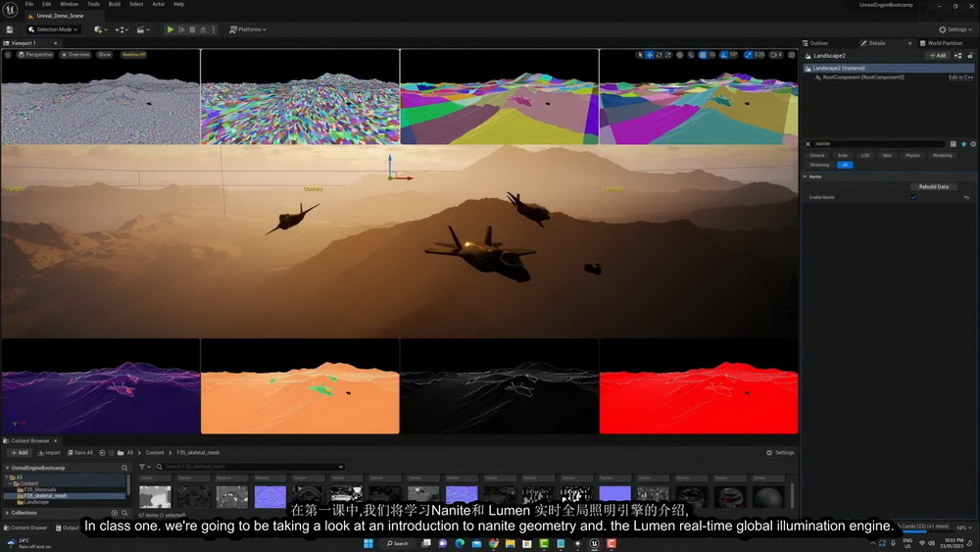Open the Overview view mode dropdown
Image resolution: width=980 pixels, height=552 pixels.
point(75,55)
